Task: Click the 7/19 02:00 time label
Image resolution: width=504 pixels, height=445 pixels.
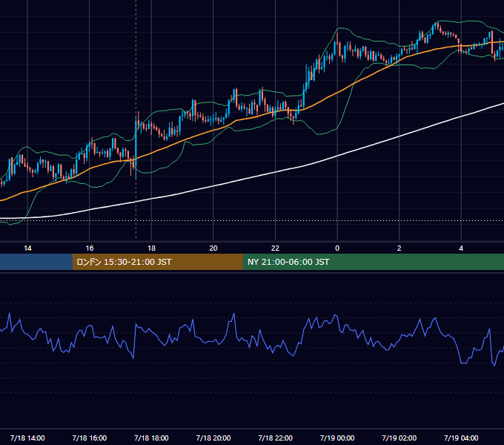Action: pyautogui.click(x=399, y=438)
